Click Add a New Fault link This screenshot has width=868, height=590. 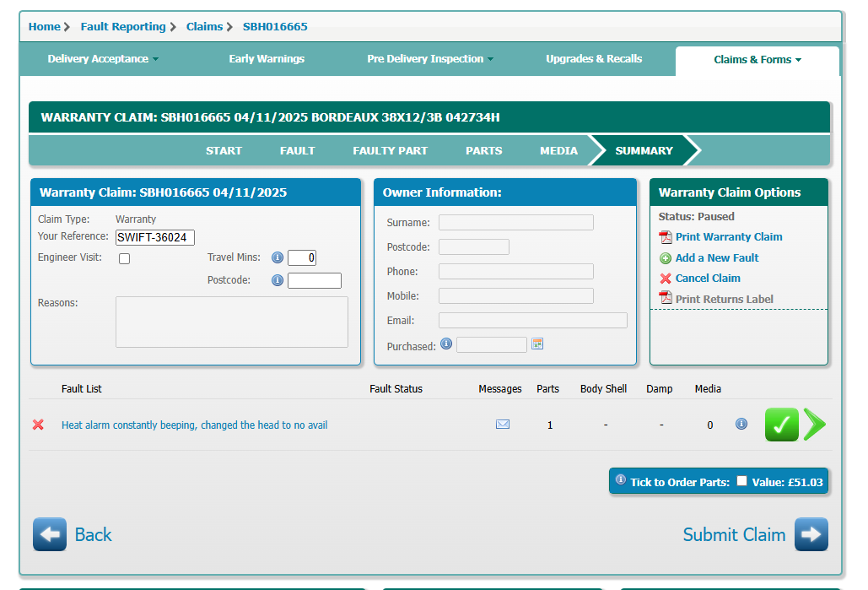tap(717, 258)
